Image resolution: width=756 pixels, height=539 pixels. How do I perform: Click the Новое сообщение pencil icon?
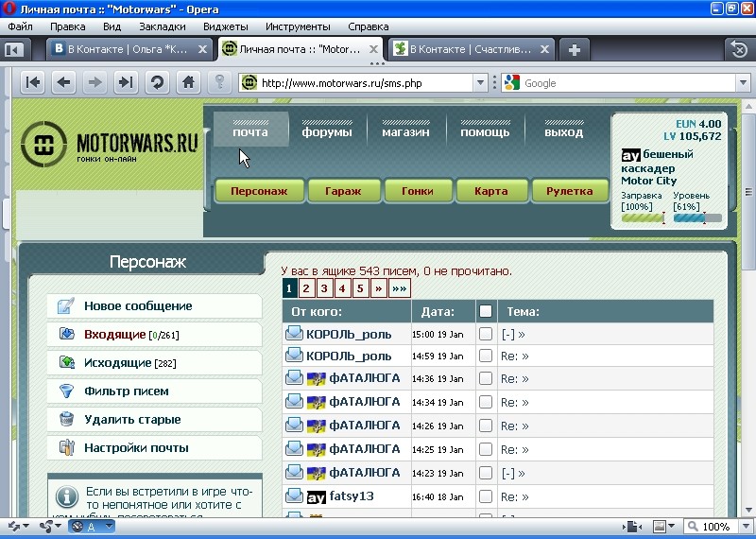(66, 306)
